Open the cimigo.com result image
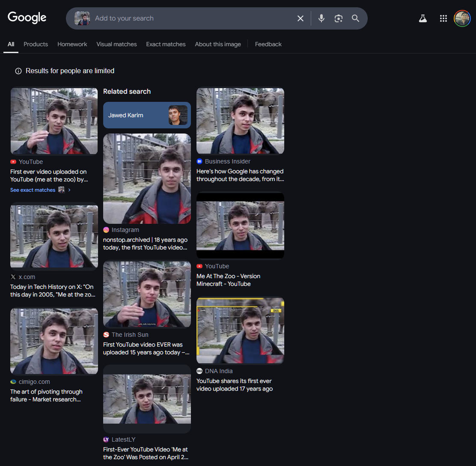The image size is (476, 466). [54, 341]
